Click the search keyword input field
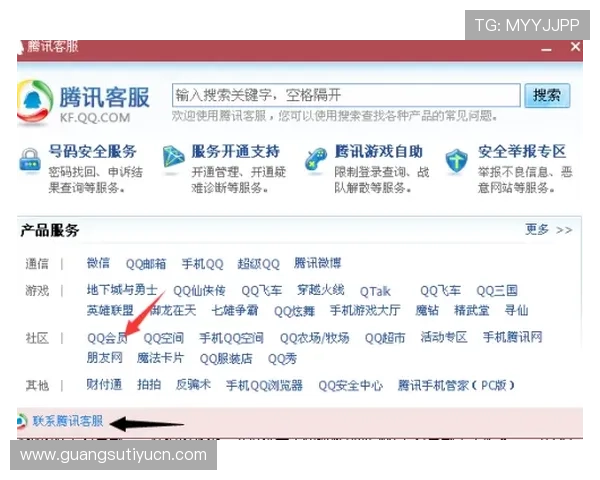Image resolution: width=600 pixels, height=480 pixels. pos(346,95)
